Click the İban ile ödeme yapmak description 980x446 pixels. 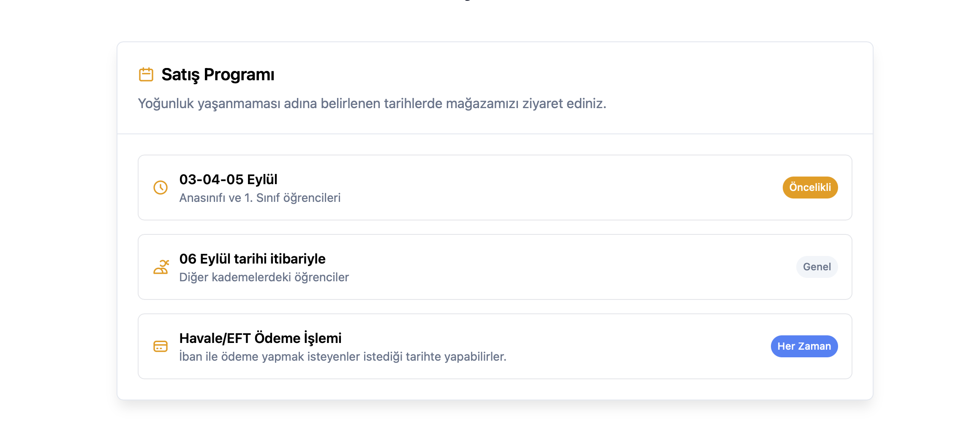coord(343,357)
